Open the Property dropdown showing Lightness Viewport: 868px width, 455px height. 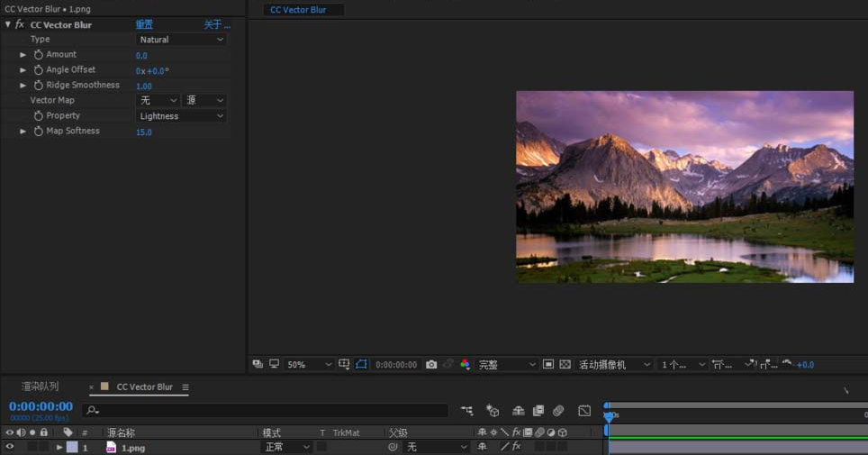(181, 116)
